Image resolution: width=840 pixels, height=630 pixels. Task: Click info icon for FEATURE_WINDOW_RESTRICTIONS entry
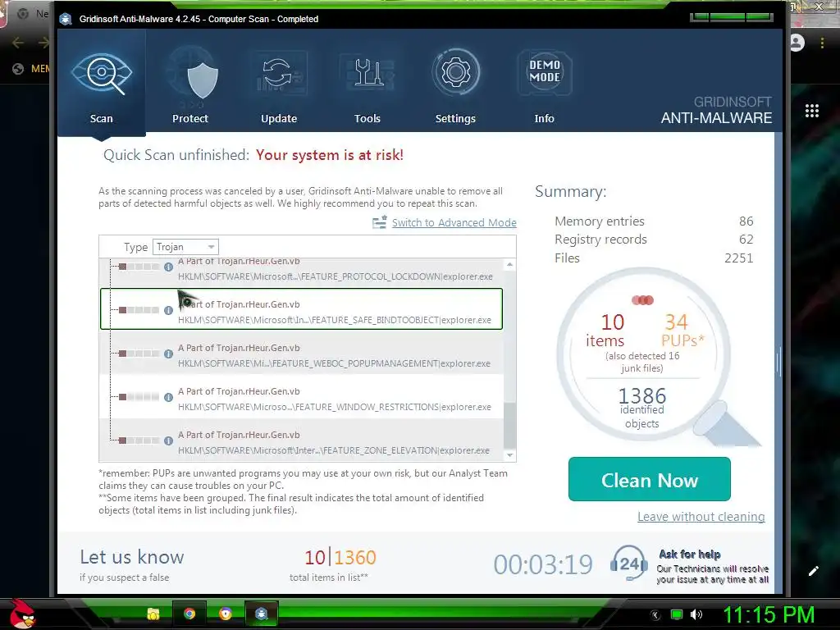pos(168,397)
